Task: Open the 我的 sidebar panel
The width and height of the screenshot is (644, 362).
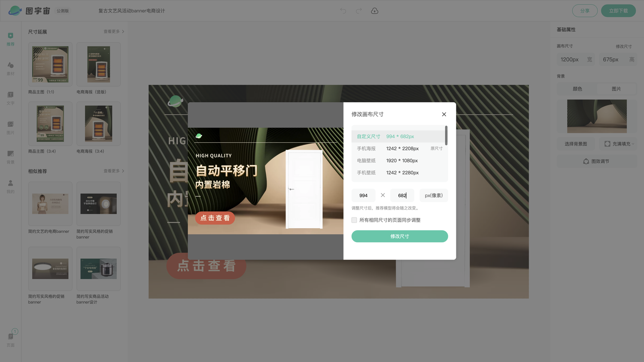Action: (x=11, y=187)
